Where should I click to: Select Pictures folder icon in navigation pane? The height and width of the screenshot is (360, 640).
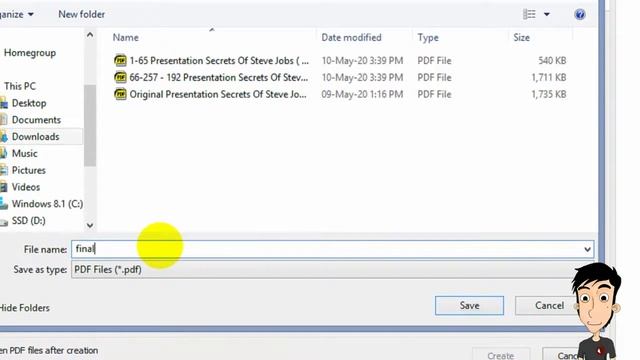point(4,170)
